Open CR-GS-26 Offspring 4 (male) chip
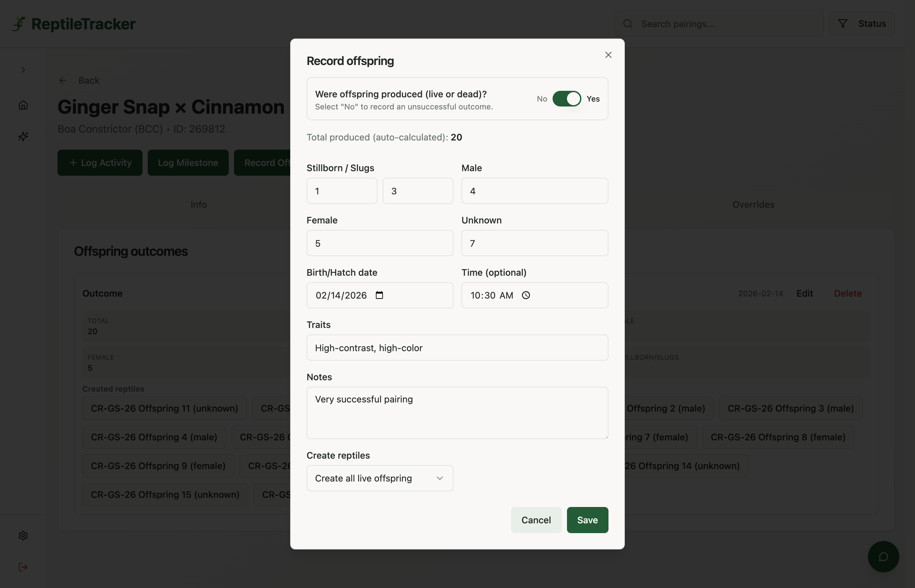This screenshot has width=915, height=588. [154, 437]
